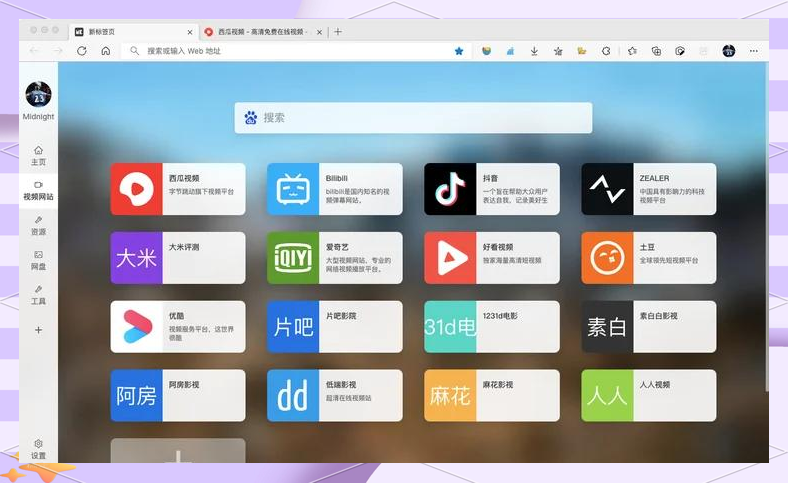Open the favorites star-list icon
The width and height of the screenshot is (788, 483).
pyautogui.click(x=632, y=51)
